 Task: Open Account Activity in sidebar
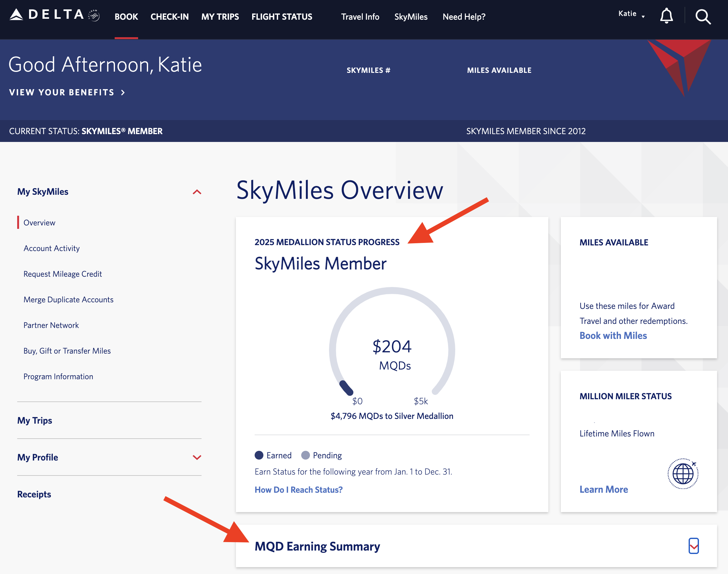[51, 248]
